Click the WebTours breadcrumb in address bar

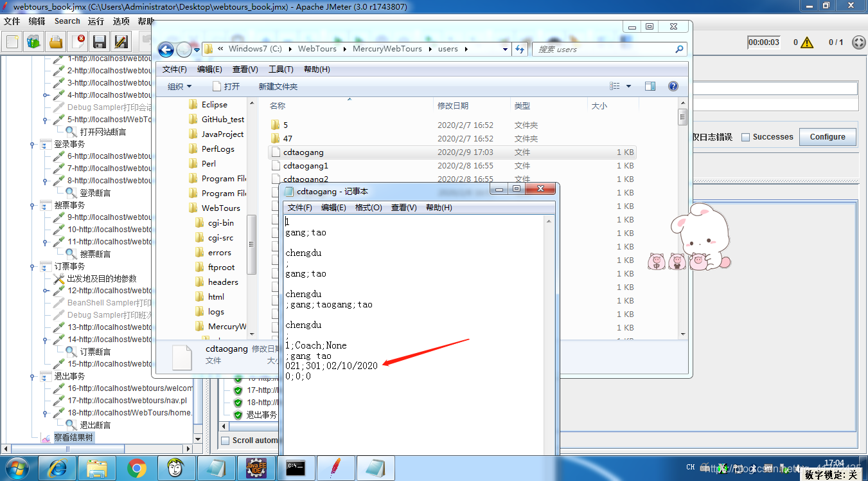click(317, 49)
